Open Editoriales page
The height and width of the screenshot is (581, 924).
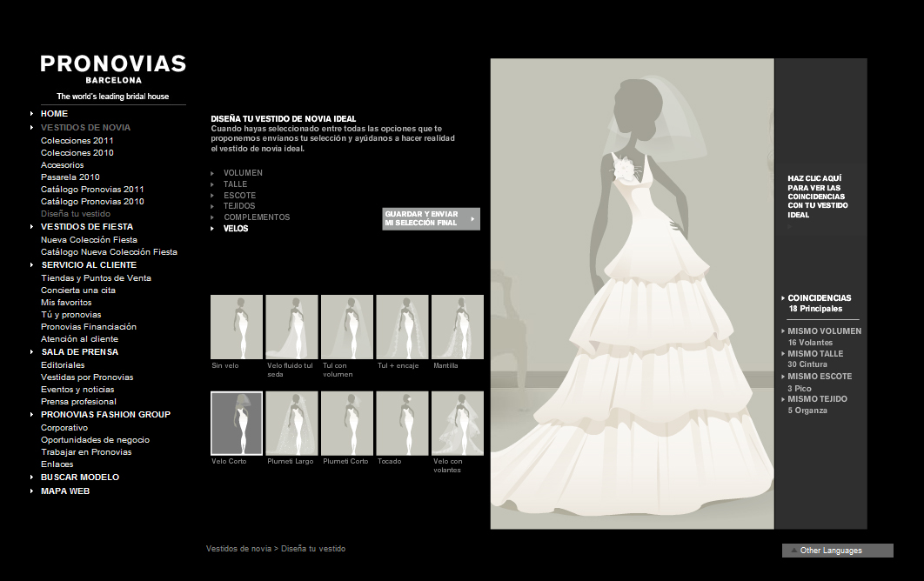[63, 364]
